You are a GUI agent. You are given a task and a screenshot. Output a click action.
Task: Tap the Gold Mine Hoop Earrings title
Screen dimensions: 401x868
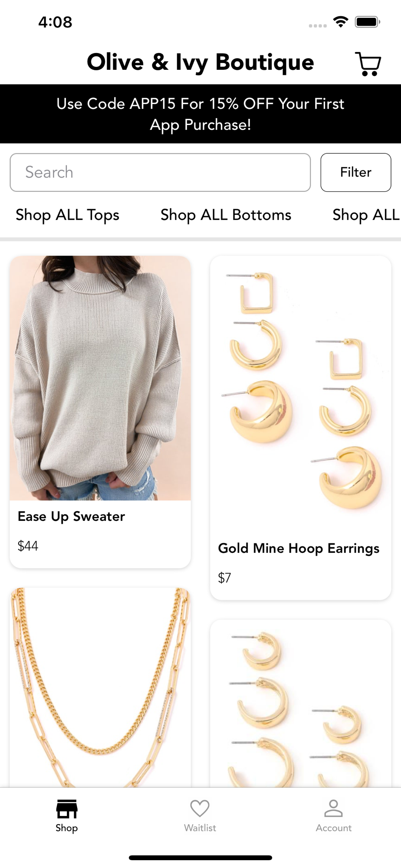point(299,549)
